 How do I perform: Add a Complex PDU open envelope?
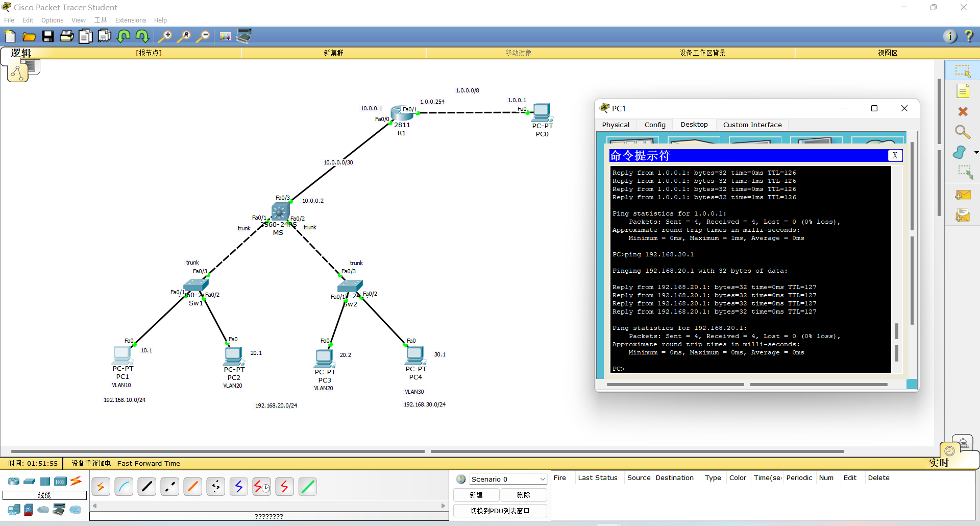[963, 216]
